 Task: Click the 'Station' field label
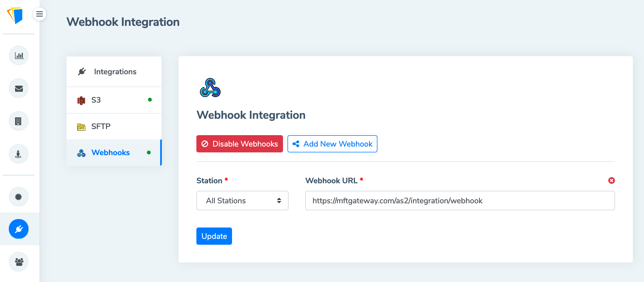tap(209, 181)
